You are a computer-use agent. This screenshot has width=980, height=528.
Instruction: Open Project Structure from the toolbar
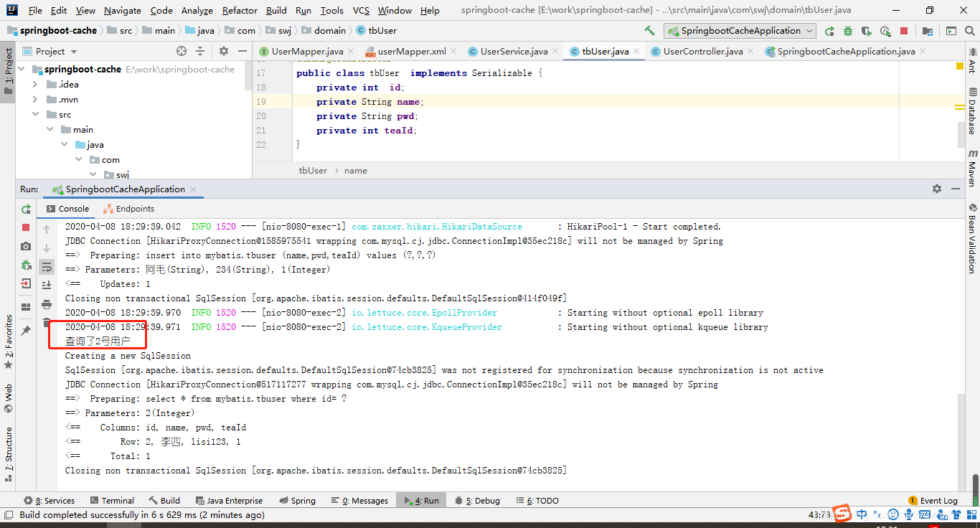click(928, 31)
